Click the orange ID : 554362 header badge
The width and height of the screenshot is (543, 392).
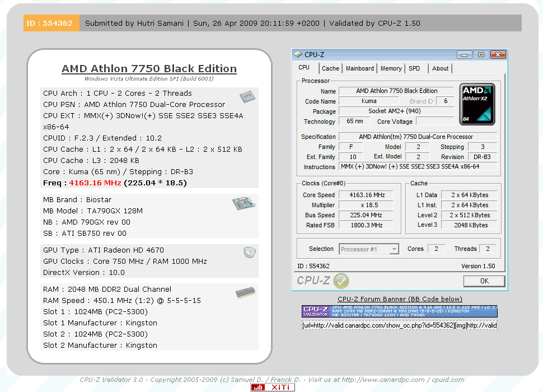pyautogui.click(x=52, y=23)
